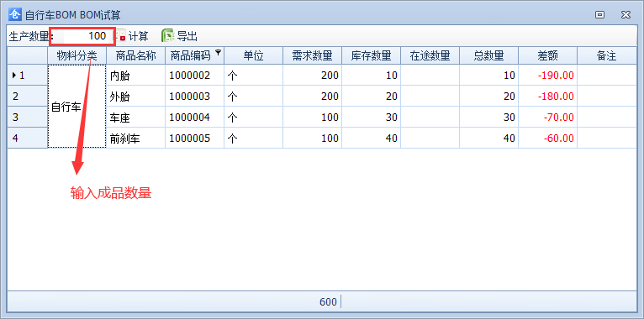Click the 600 total in footer
644x319 pixels.
pyautogui.click(x=328, y=302)
